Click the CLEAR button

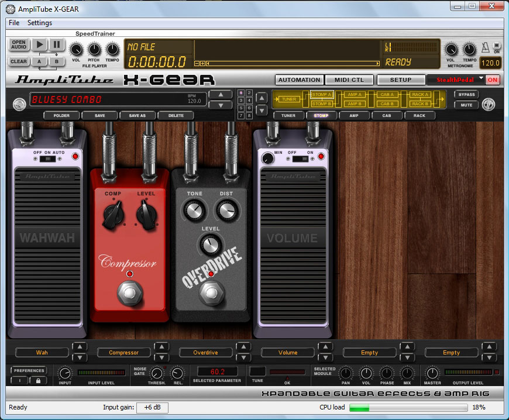(19, 61)
